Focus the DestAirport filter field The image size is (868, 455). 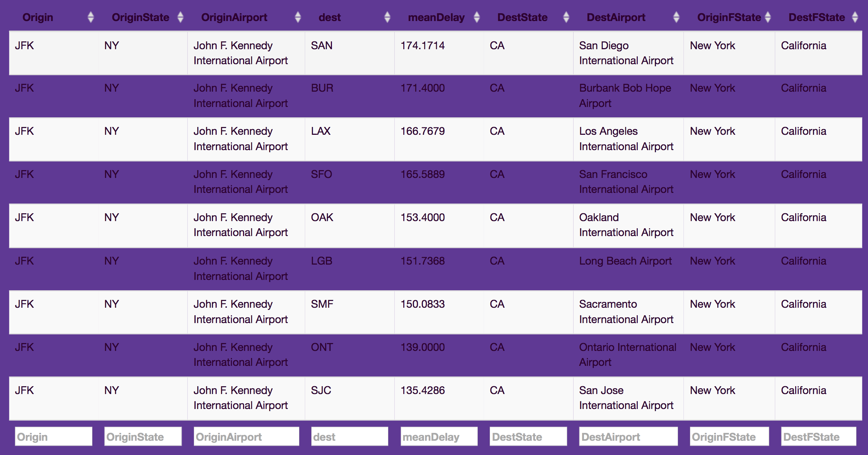tap(628, 436)
